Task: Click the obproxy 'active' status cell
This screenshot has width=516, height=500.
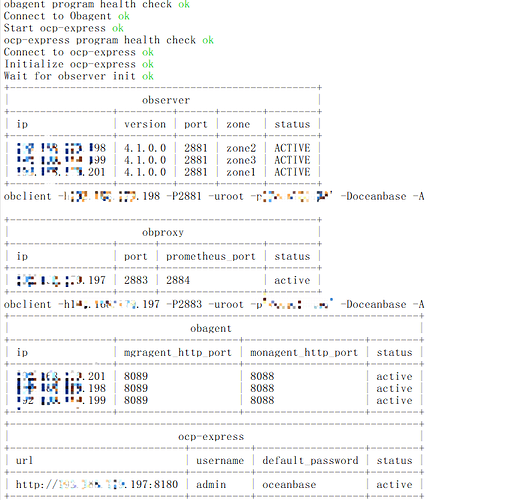Action: (x=292, y=280)
